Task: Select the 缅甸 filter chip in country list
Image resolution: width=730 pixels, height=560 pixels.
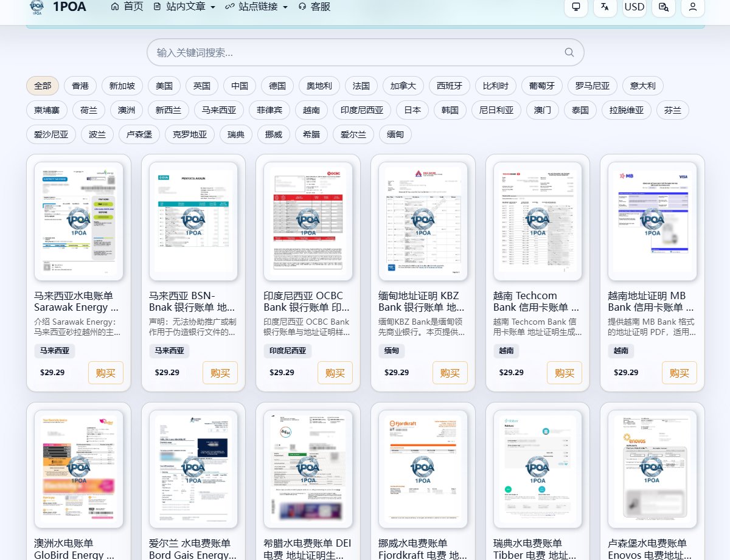Action: [395, 134]
